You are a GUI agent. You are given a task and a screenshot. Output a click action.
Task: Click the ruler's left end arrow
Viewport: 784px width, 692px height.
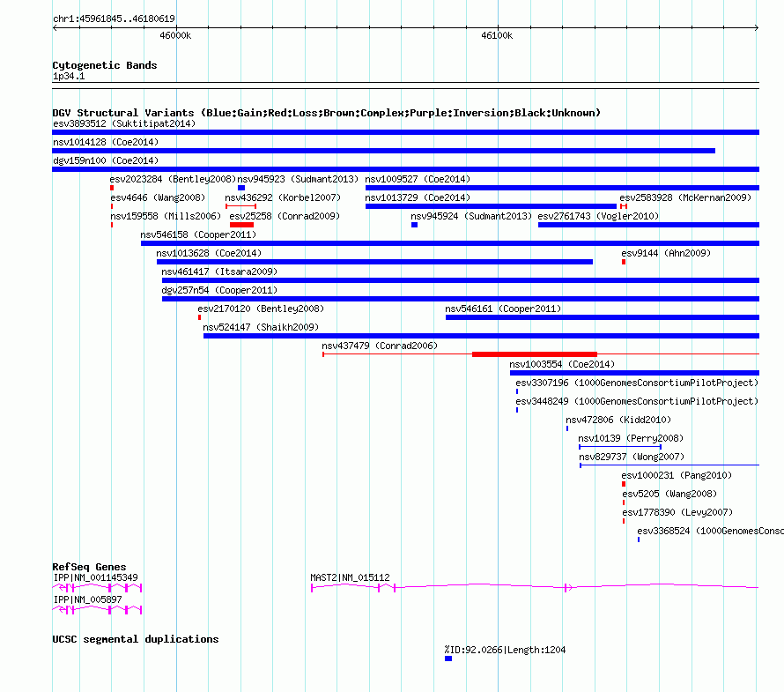pyautogui.click(x=55, y=28)
